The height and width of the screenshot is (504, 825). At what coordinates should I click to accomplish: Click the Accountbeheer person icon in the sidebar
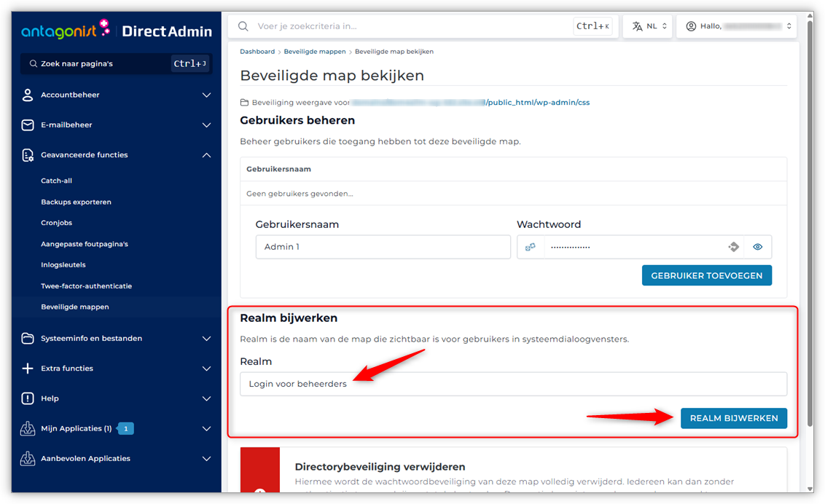[x=28, y=95]
